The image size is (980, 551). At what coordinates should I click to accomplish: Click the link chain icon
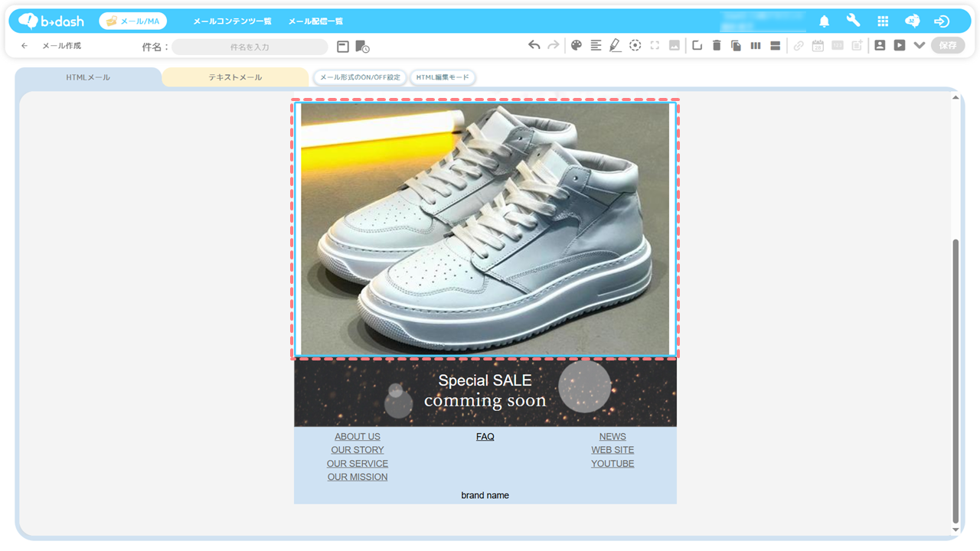799,45
